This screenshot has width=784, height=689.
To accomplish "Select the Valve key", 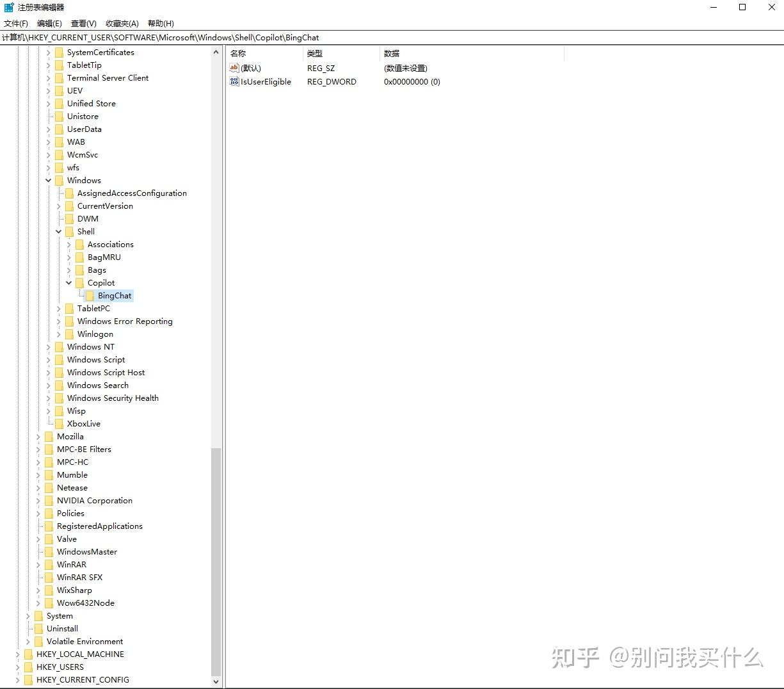I will tap(67, 539).
